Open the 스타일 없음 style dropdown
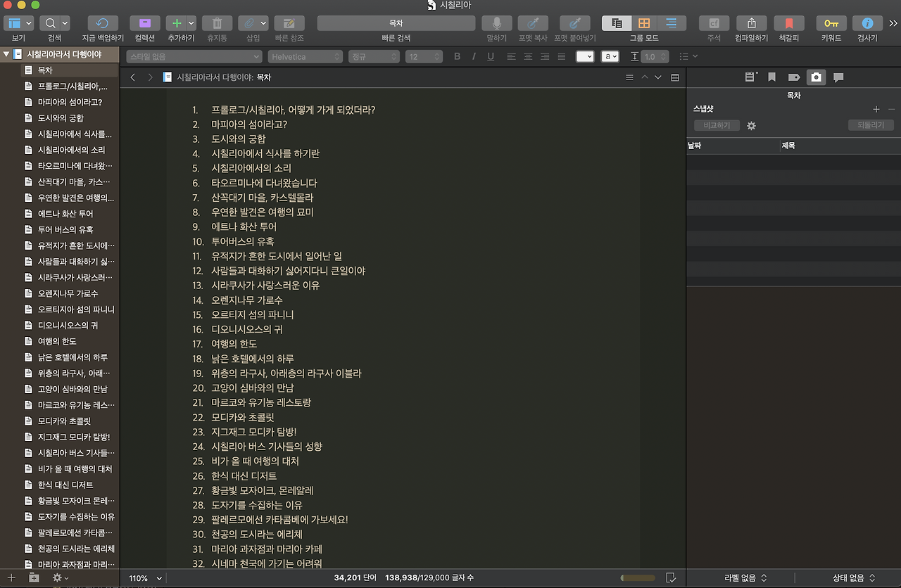This screenshot has height=588, width=901. tap(194, 56)
